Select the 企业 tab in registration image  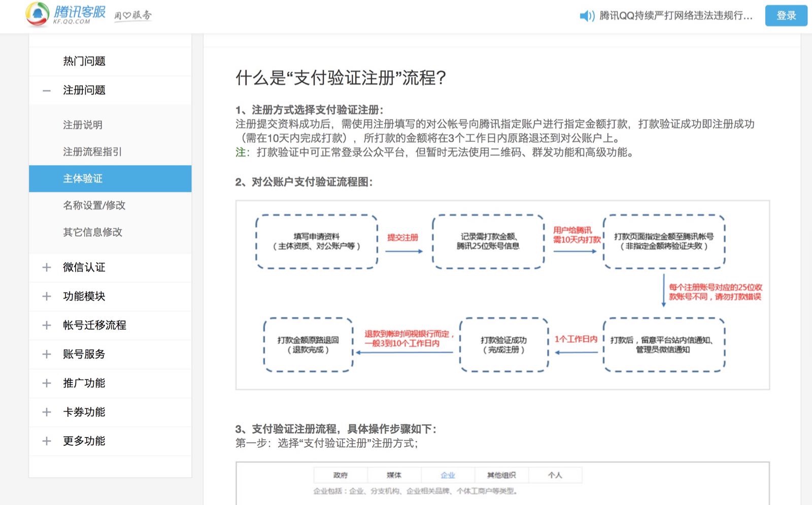click(448, 475)
